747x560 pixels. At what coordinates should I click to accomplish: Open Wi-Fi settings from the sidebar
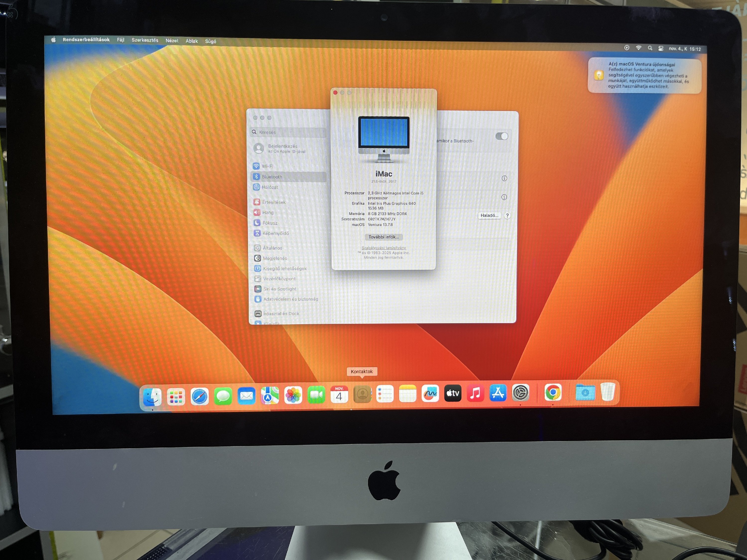pyautogui.click(x=268, y=166)
